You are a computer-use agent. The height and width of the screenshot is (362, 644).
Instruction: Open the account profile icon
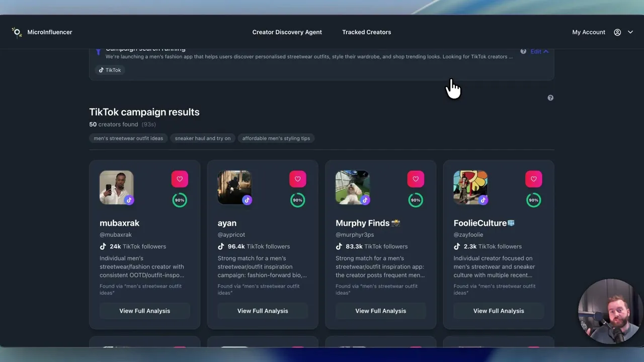[x=617, y=32]
